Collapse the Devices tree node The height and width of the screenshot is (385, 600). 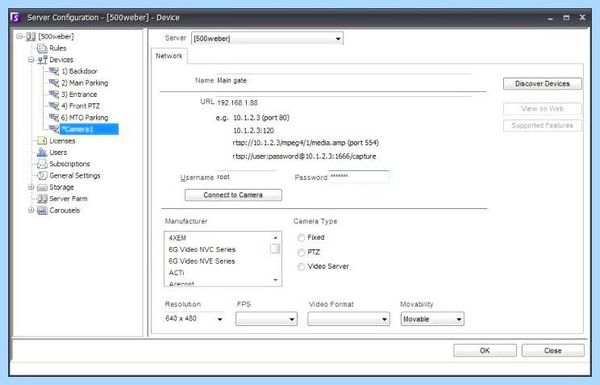point(31,60)
